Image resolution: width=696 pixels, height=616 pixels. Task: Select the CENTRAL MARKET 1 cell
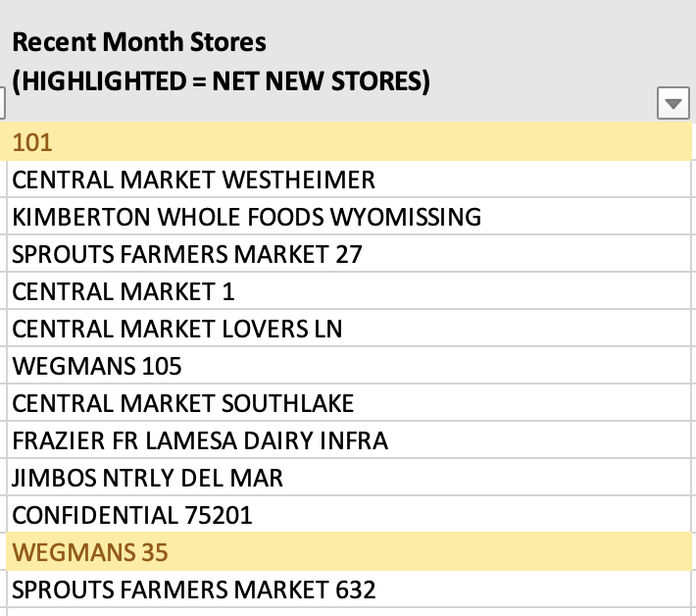pyautogui.click(x=349, y=291)
